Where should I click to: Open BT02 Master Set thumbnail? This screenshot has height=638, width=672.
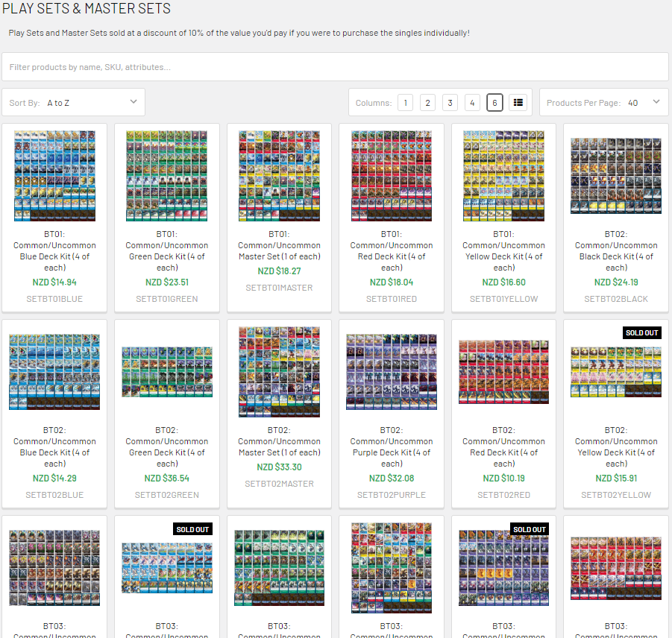pos(279,372)
